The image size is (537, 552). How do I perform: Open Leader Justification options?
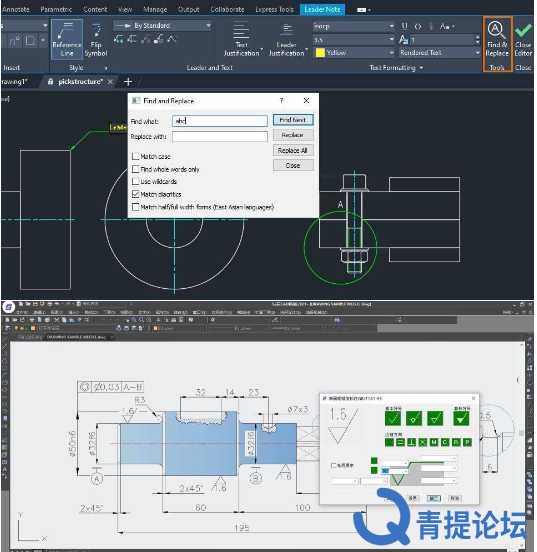pos(287,39)
